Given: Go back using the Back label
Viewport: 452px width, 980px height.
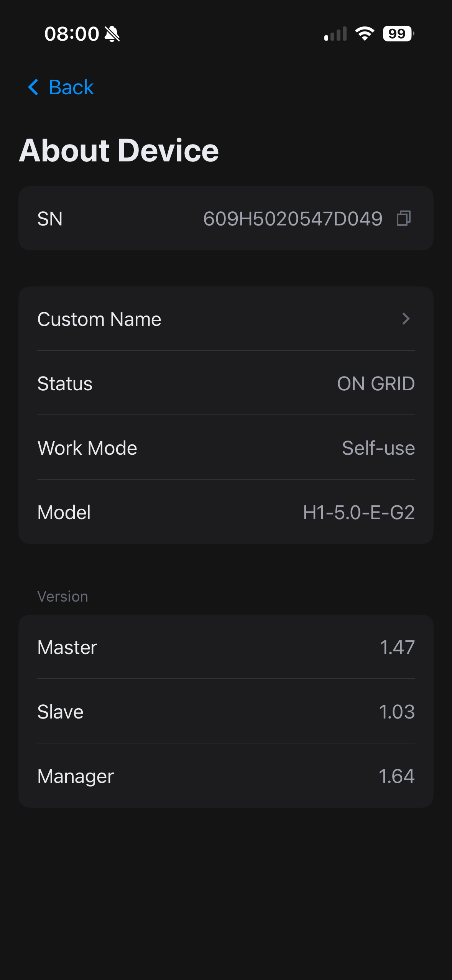Looking at the screenshot, I should click(x=71, y=87).
